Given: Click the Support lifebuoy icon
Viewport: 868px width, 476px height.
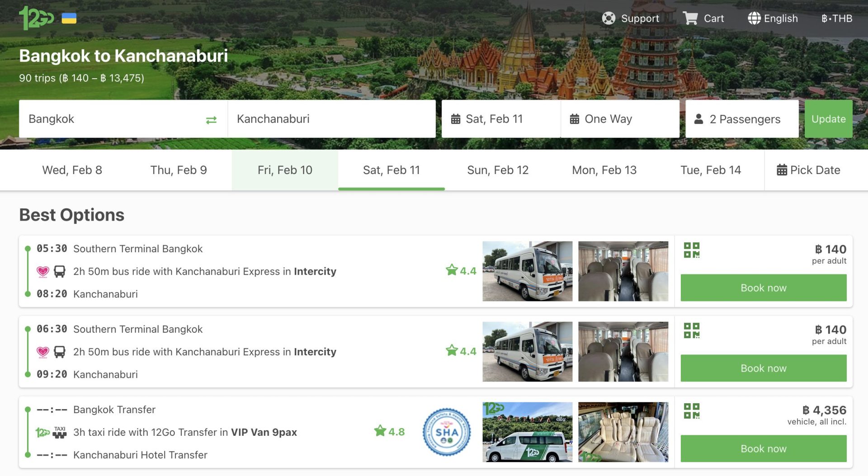Looking at the screenshot, I should coord(609,19).
